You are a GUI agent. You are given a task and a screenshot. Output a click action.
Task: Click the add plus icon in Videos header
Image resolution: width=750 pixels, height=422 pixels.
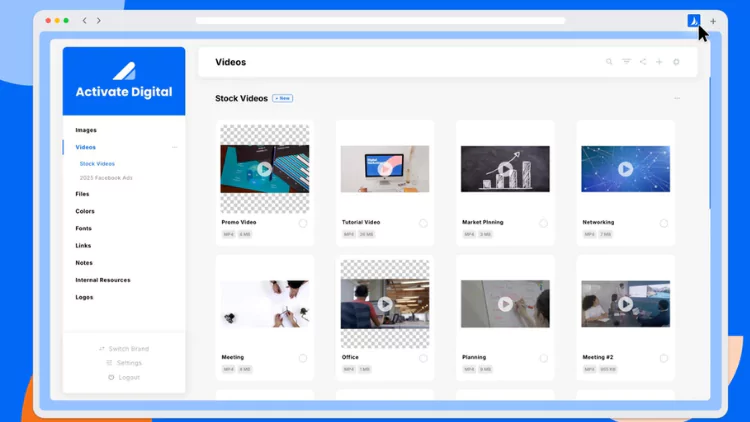click(659, 62)
